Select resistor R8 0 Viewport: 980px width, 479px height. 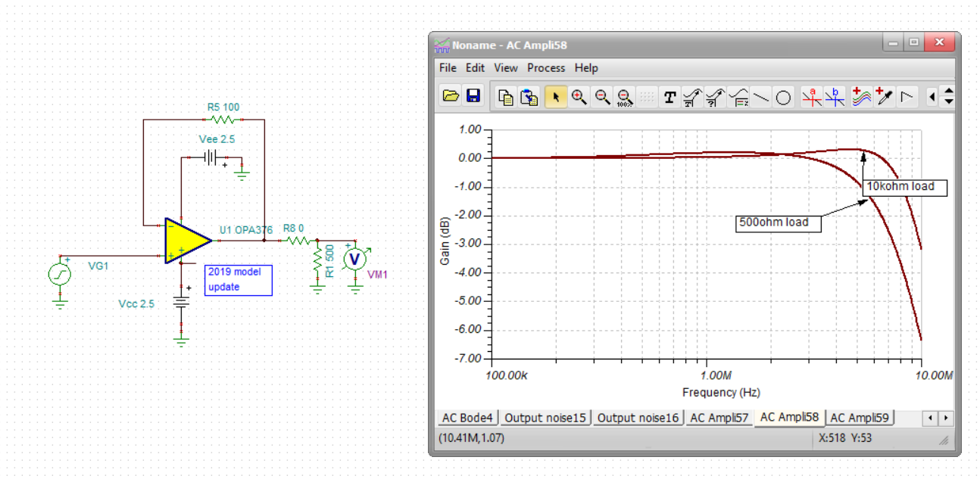coord(298,241)
